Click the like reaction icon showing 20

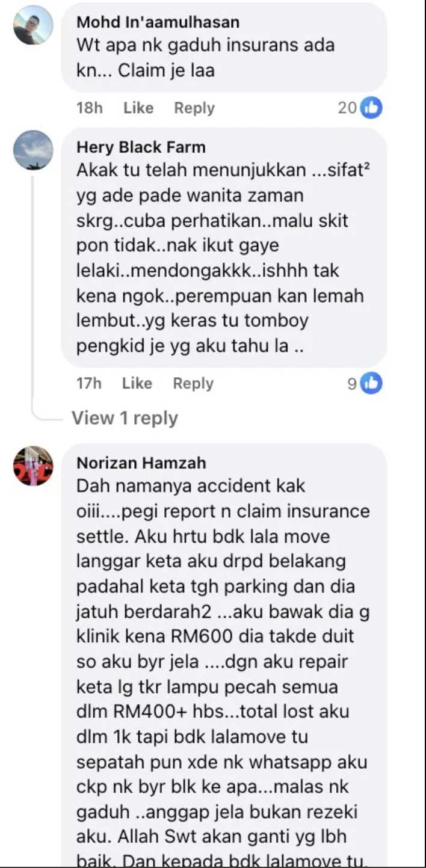[371, 108]
